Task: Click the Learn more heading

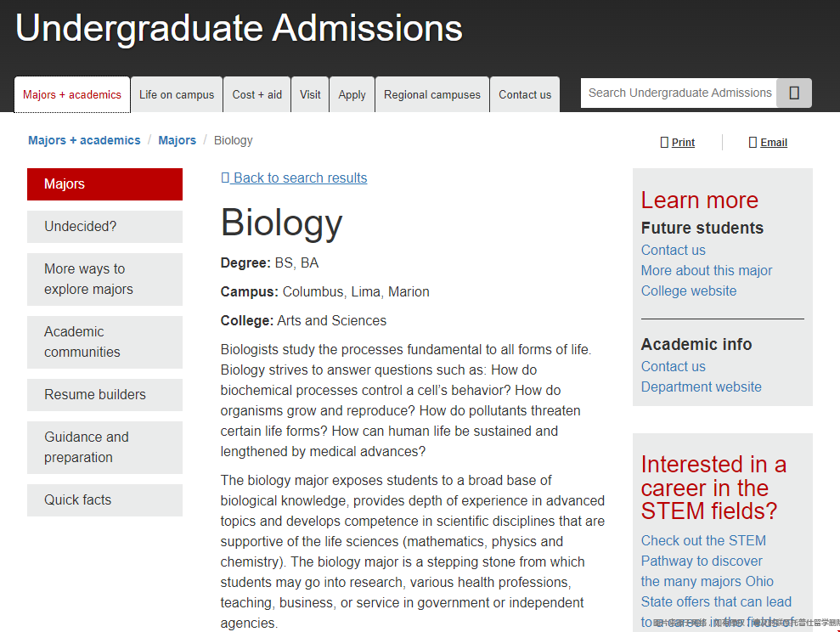Action: (x=700, y=200)
